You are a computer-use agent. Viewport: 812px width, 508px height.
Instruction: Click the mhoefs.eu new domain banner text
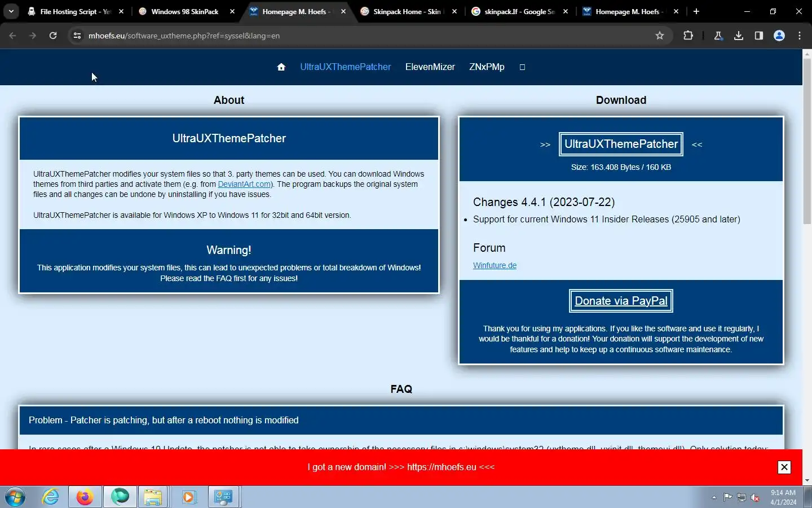pos(401,467)
